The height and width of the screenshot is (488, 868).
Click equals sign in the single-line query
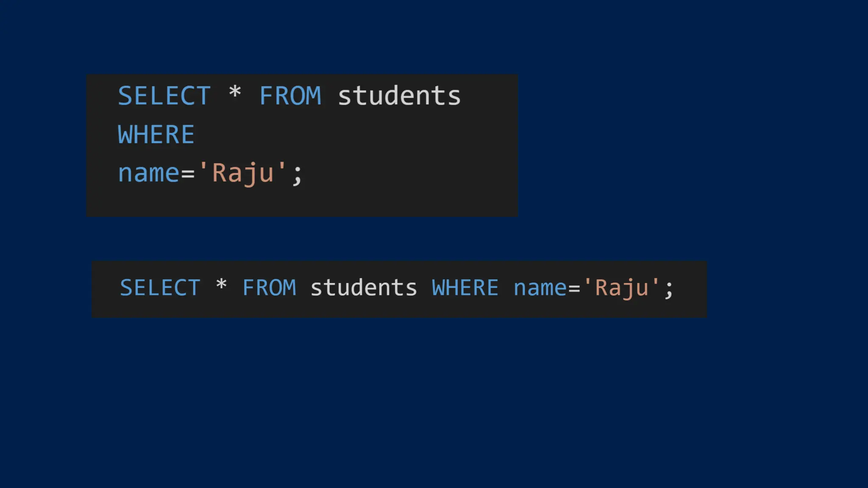point(574,289)
